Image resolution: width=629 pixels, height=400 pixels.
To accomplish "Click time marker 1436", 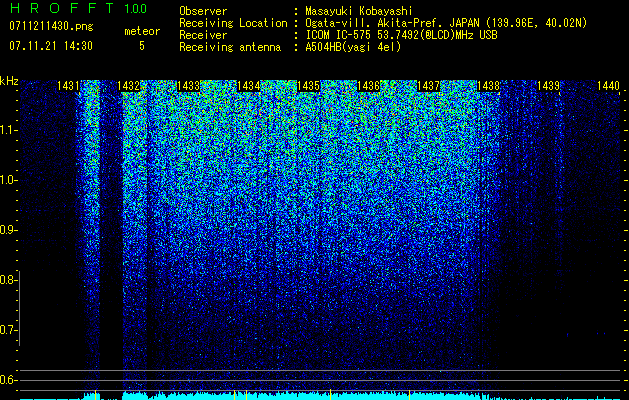I will (x=368, y=86).
